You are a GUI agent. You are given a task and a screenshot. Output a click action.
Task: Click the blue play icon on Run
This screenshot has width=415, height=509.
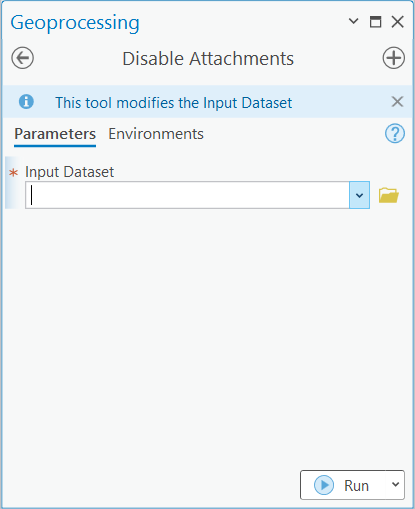[324, 485]
